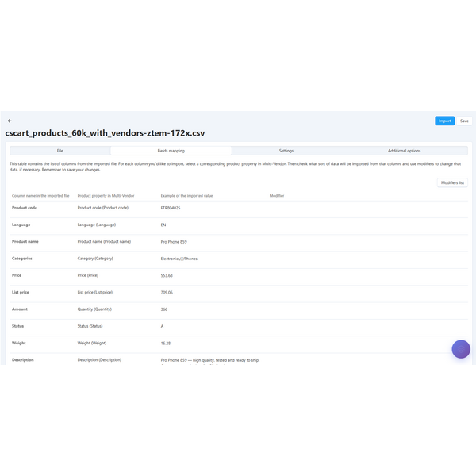
Task: Open the Settings tab
Action: pos(286,150)
